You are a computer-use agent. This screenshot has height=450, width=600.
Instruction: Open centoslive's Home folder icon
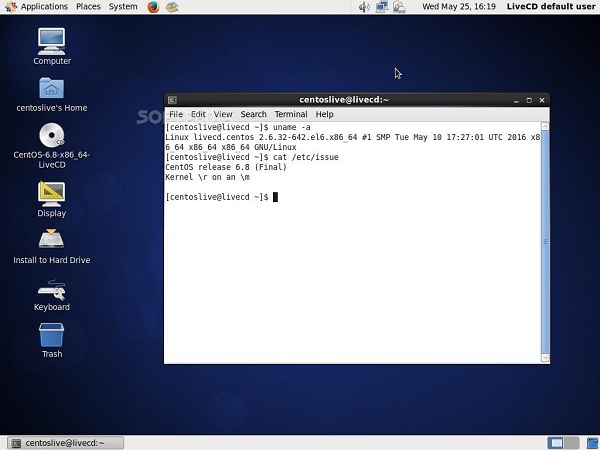[x=52, y=88]
